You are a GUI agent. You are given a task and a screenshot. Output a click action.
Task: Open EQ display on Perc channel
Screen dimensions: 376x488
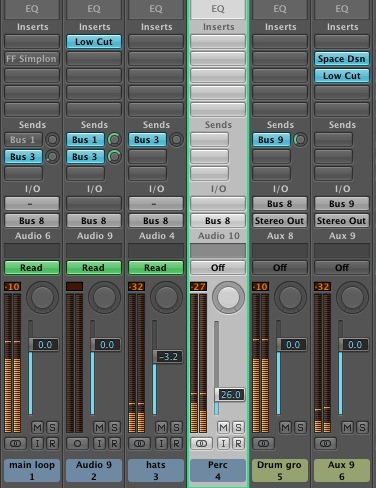218,9
